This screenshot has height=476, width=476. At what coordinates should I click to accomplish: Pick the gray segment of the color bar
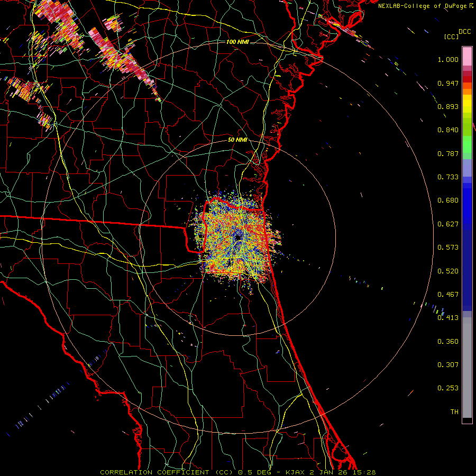(467, 368)
